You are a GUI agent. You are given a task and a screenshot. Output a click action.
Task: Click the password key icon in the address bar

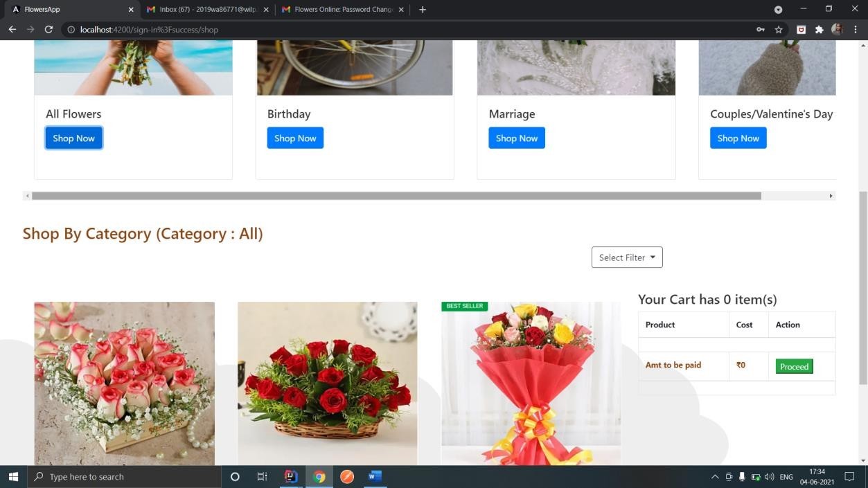click(x=760, y=30)
